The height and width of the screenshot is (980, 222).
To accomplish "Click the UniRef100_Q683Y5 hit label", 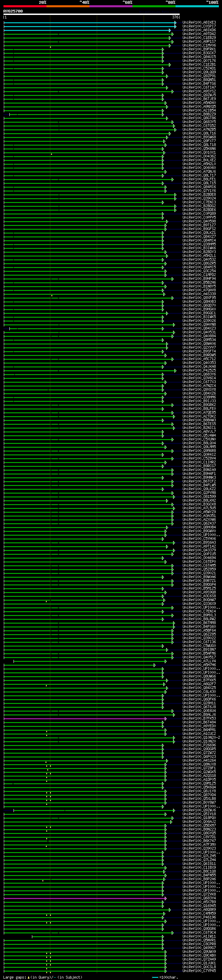I will pyautogui.click(x=199, y=122).
